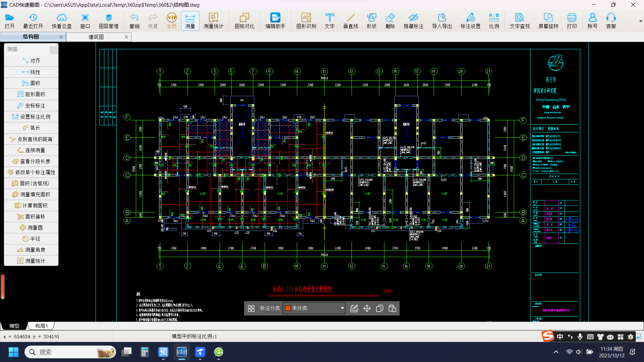The width and height of the screenshot is (644, 362).
Task: Open the 最近打开 recent files list
Action: (x=33, y=21)
